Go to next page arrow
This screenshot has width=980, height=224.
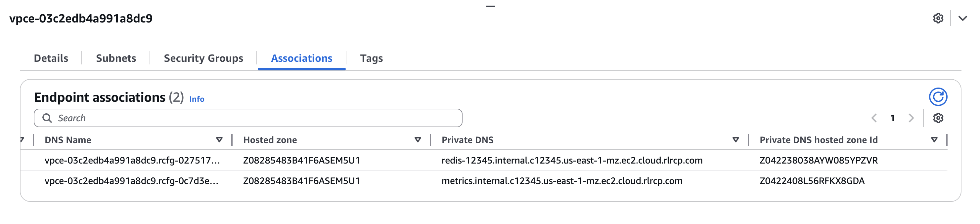pos(911,118)
